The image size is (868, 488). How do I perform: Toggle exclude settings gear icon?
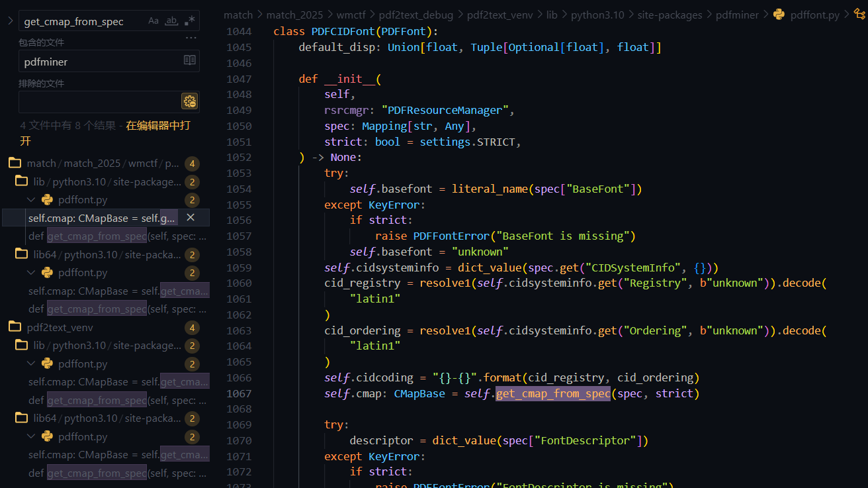point(189,101)
